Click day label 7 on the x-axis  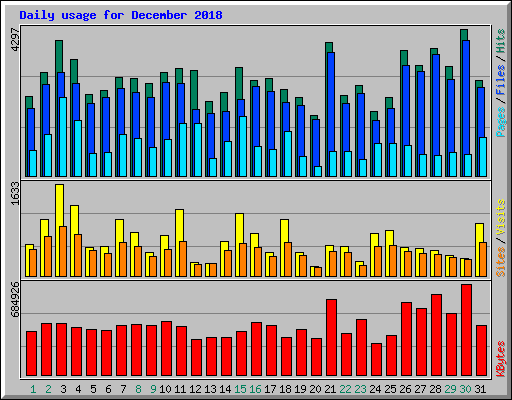[123, 389]
